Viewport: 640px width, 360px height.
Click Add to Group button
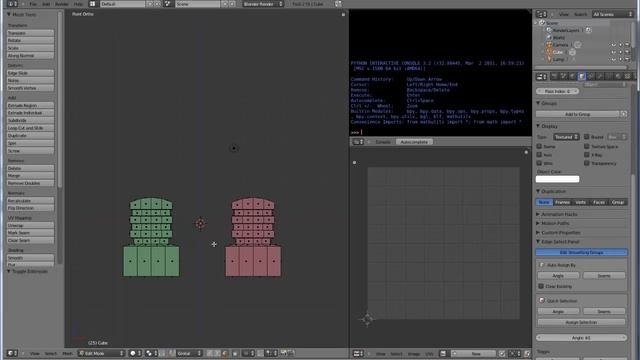tap(578, 114)
